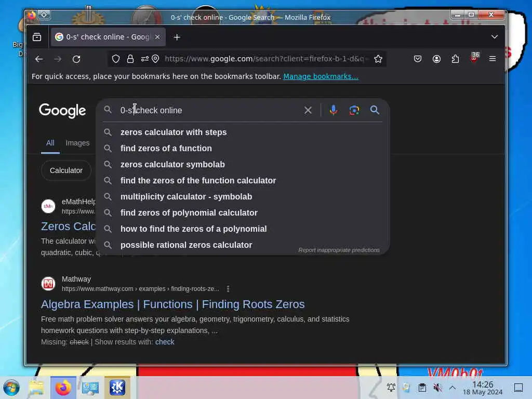Choose suggestion zeros calculator symbolab
Screen dimensions: 532x399
[243, 165]
